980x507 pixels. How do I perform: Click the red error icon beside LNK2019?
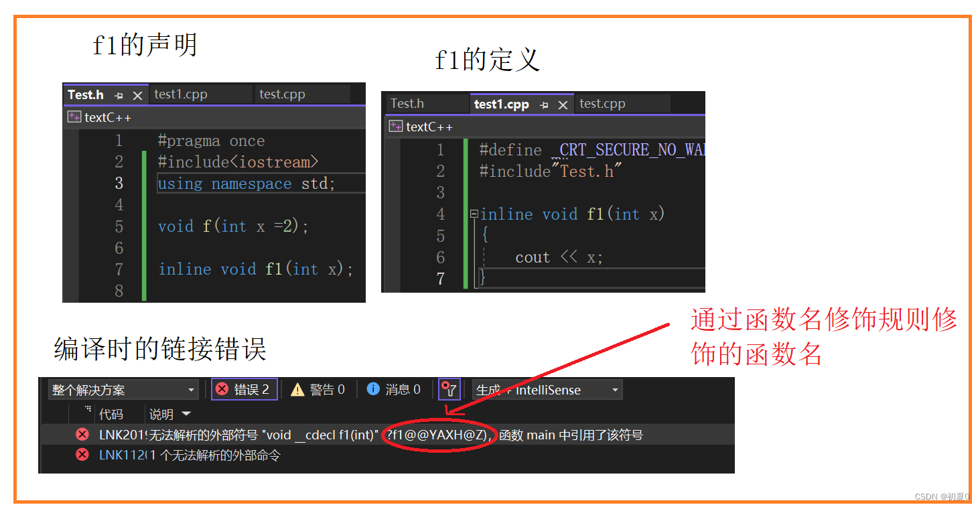[x=82, y=435]
